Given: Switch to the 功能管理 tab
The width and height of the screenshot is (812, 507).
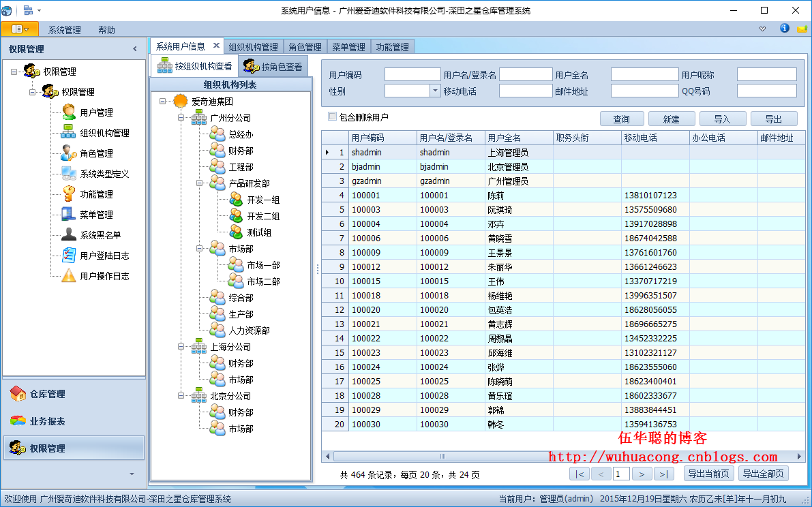Looking at the screenshot, I should tap(393, 46).
